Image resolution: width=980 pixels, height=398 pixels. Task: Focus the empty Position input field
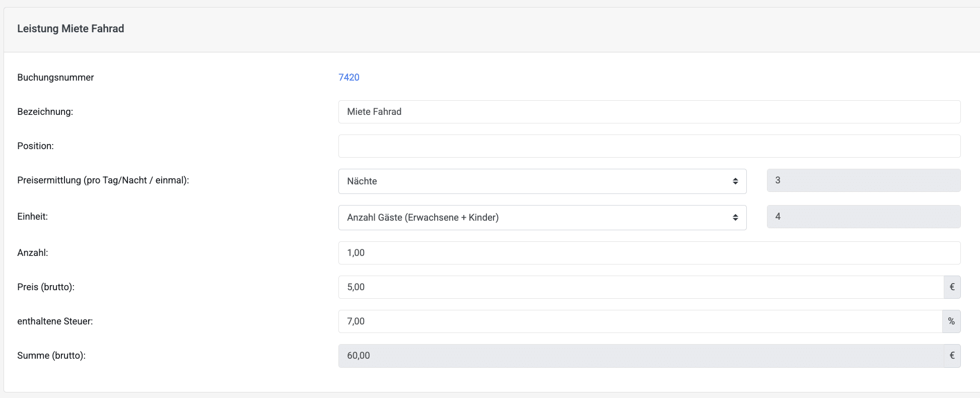[x=649, y=146]
